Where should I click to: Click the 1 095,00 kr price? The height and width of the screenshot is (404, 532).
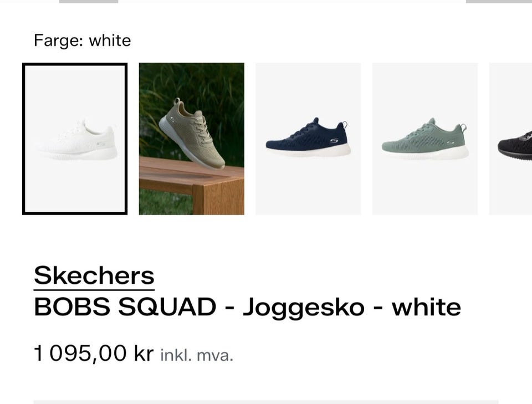(x=94, y=354)
